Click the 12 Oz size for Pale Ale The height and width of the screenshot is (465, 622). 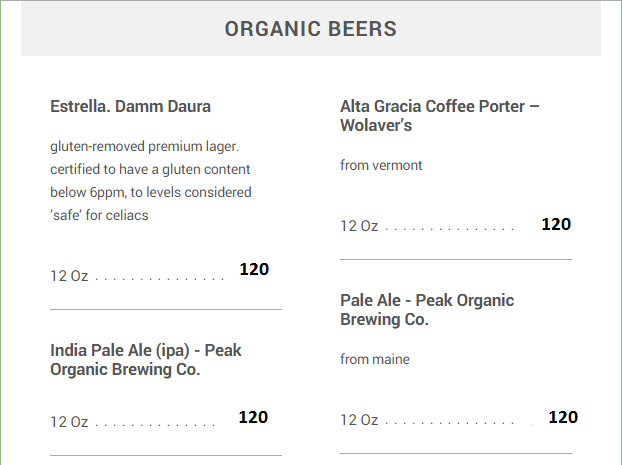pos(359,420)
